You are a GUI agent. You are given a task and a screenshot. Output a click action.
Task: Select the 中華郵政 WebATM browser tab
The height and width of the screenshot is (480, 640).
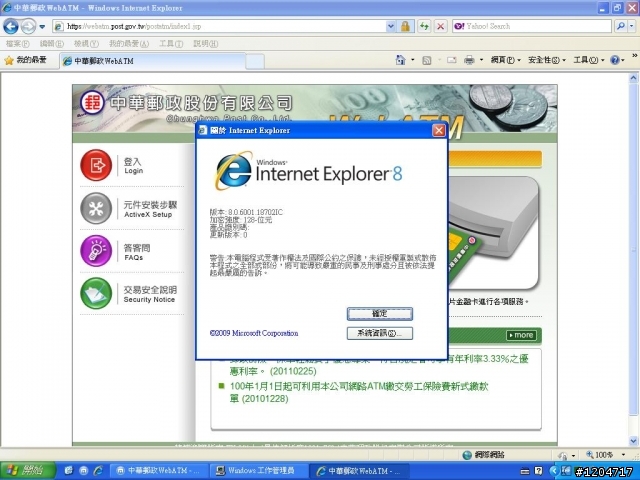point(153,61)
